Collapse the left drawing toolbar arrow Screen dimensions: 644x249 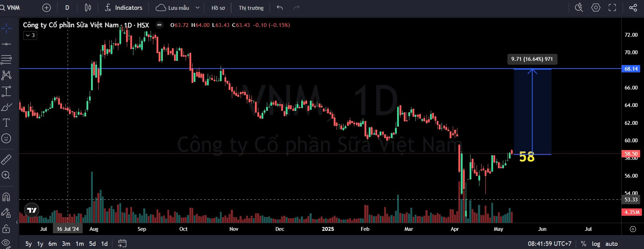click(x=16, y=222)
